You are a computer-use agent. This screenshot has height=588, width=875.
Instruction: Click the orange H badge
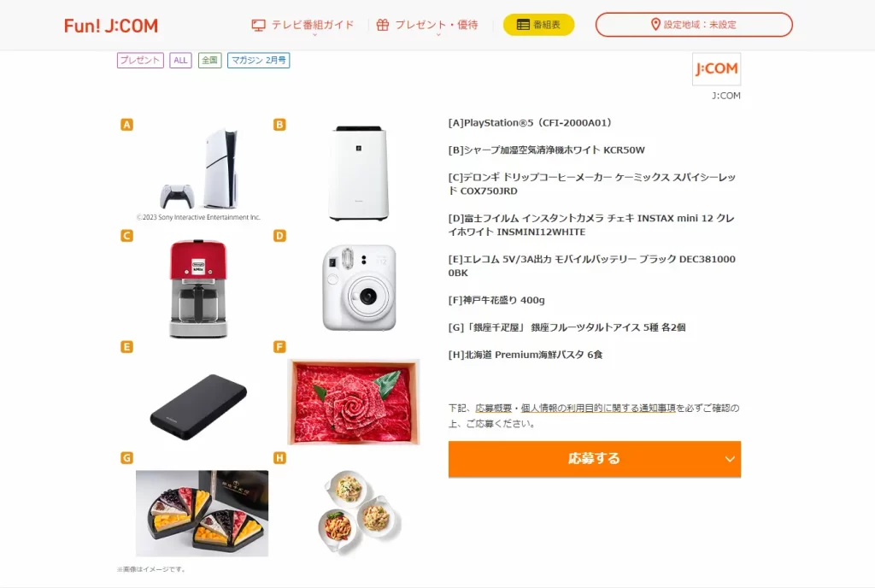279,458
